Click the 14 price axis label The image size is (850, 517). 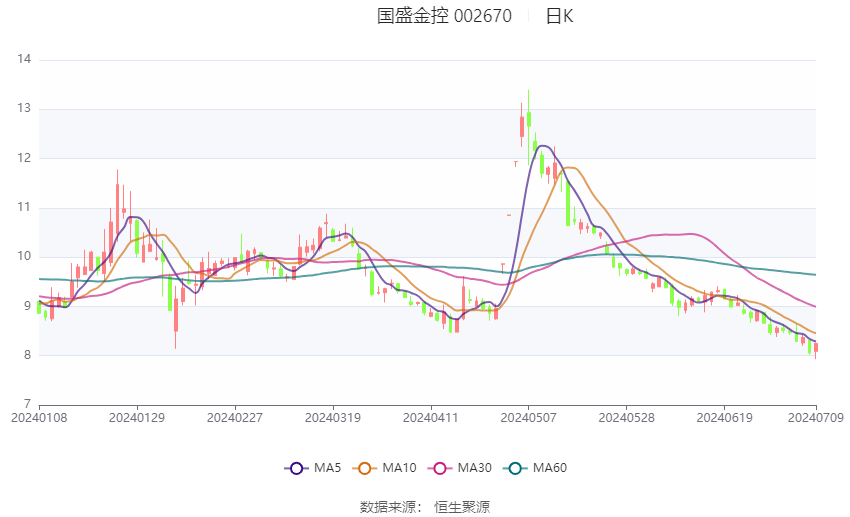click(x=24, y=59)
